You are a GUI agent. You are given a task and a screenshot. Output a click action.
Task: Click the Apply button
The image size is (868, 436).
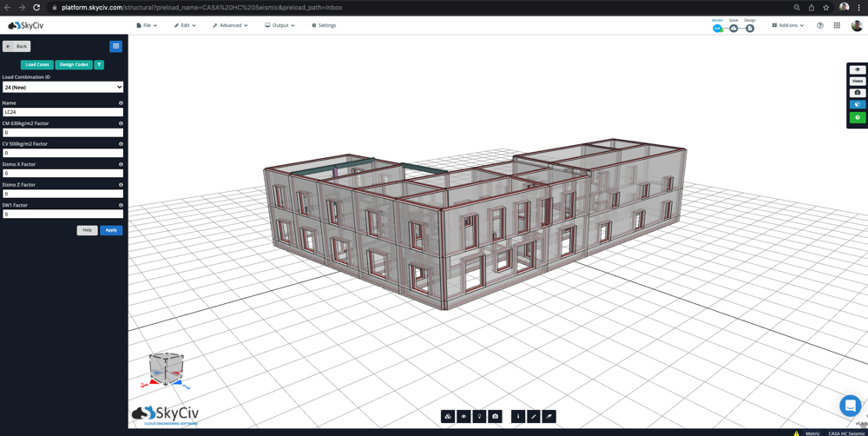[111, 230]
